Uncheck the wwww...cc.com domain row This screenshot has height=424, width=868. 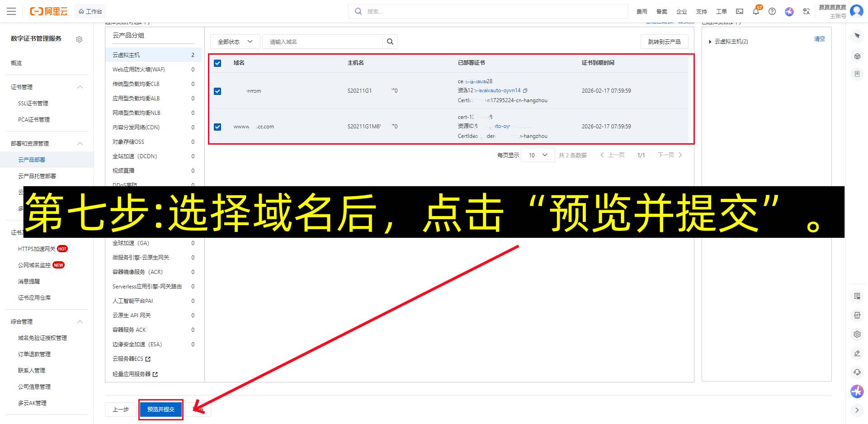point(217,127)
